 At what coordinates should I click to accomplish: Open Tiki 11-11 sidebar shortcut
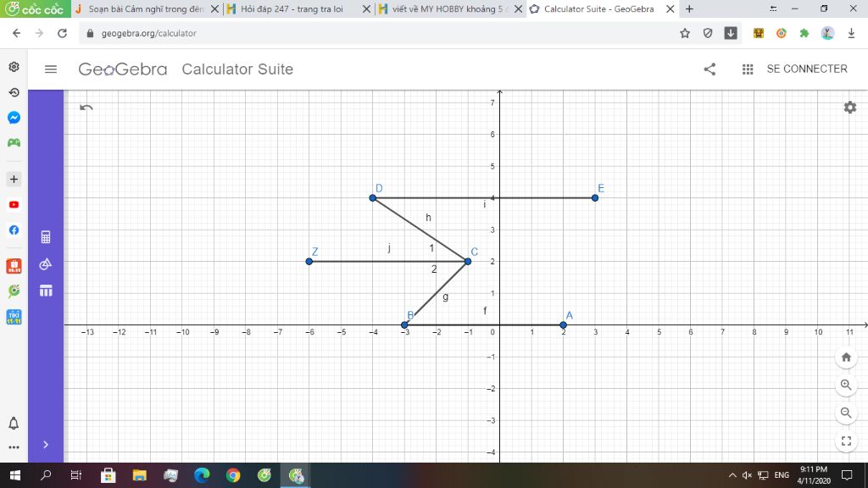[14, 317]
